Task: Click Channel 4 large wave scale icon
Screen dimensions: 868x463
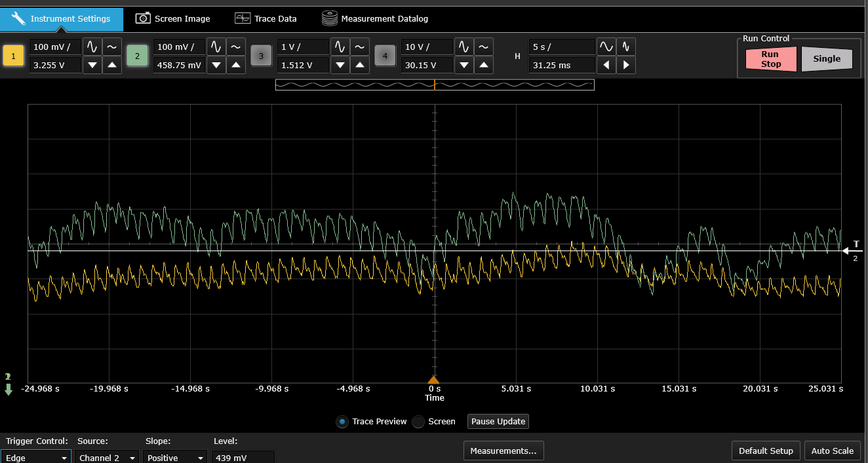Action: (x=464, y=47)
